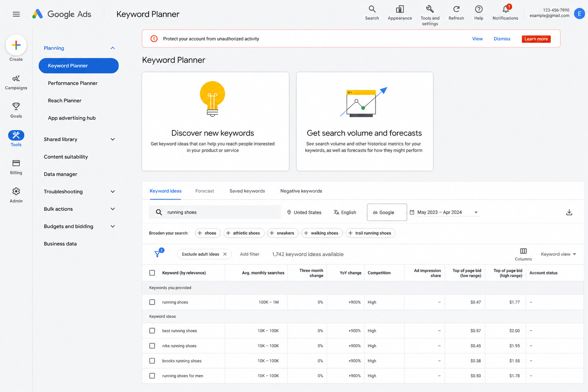
Task: Open the Saved keywords tab
Action: (x=247, y=191)
